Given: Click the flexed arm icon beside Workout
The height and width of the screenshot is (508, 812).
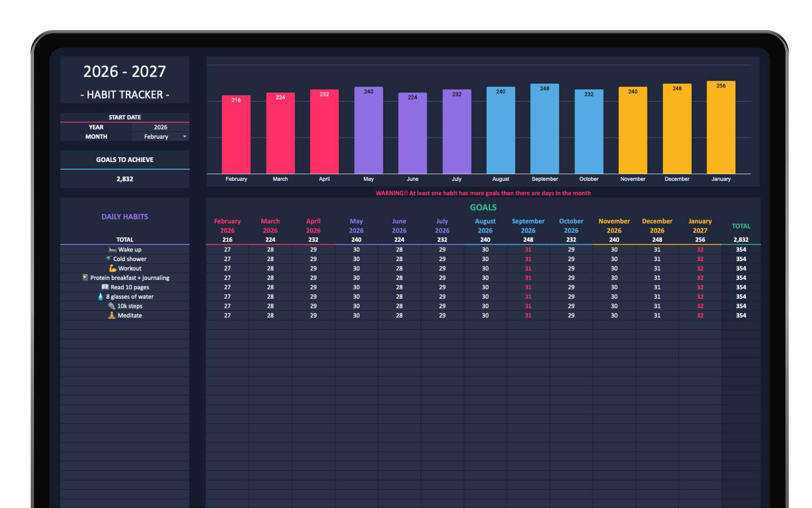Looking at the screenshot, I should (113, 268).
